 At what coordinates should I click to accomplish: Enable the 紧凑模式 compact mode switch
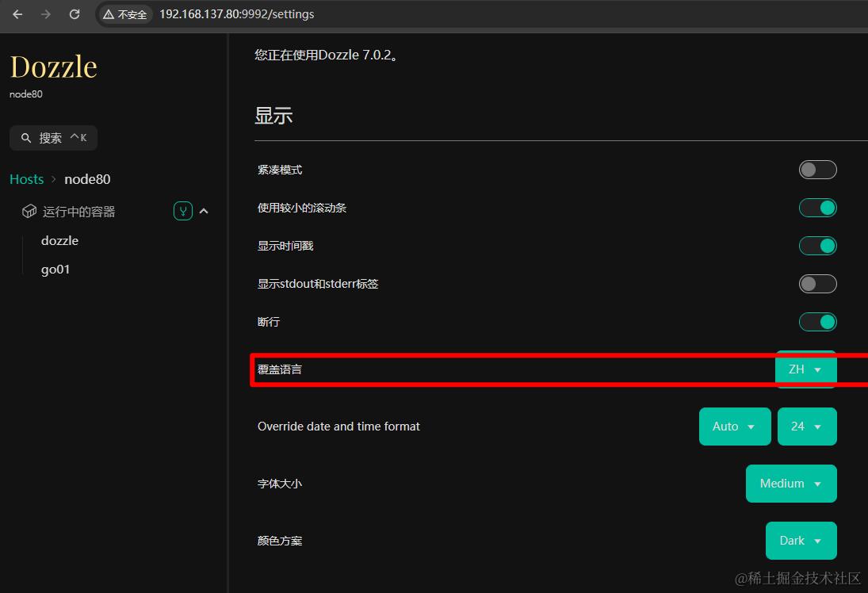coord(817,169)
